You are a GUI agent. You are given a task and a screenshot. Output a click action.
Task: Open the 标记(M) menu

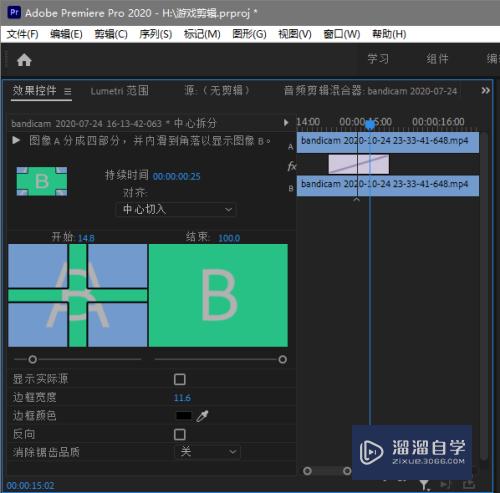[x=202, y=34]
